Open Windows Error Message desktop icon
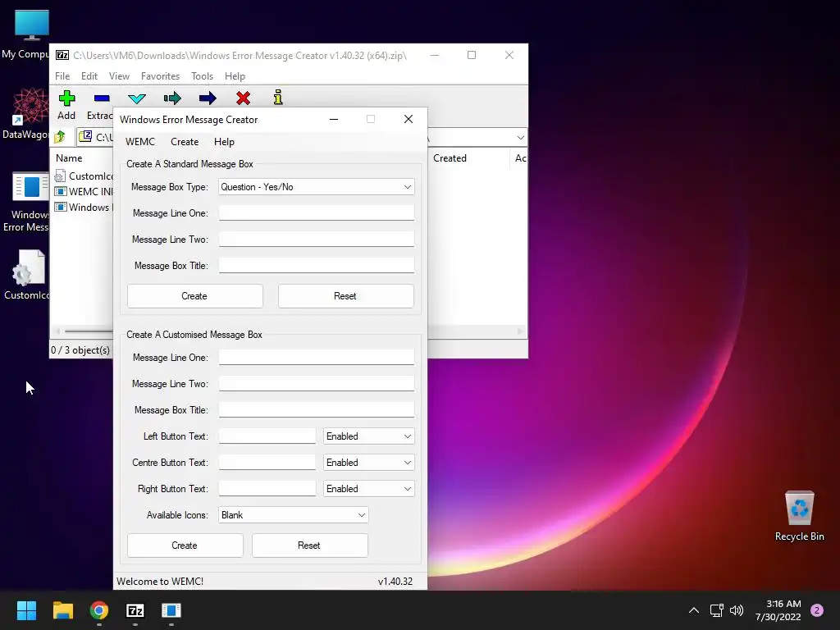The image size is (840, 630). pyautogui.click(x=30, y=202)
